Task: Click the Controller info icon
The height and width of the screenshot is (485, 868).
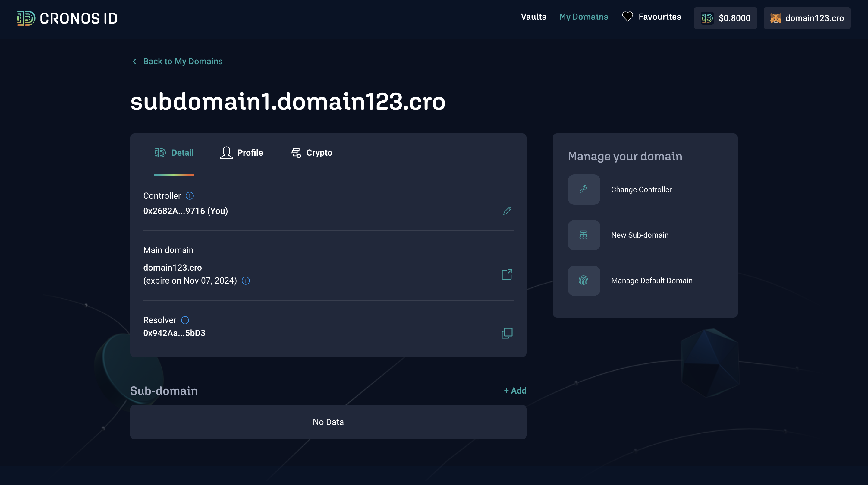Action: point(190,196)
